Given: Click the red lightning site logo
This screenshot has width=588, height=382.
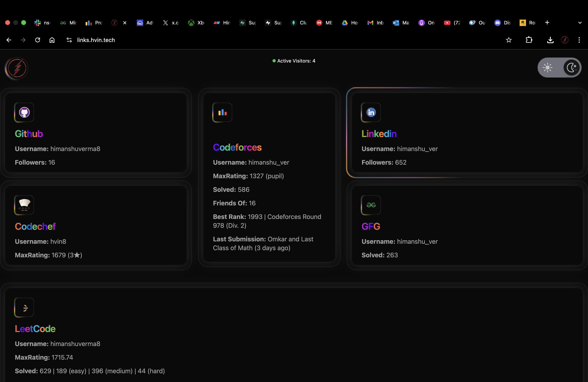Looking at the screenshot, I should tap(17, 68).
